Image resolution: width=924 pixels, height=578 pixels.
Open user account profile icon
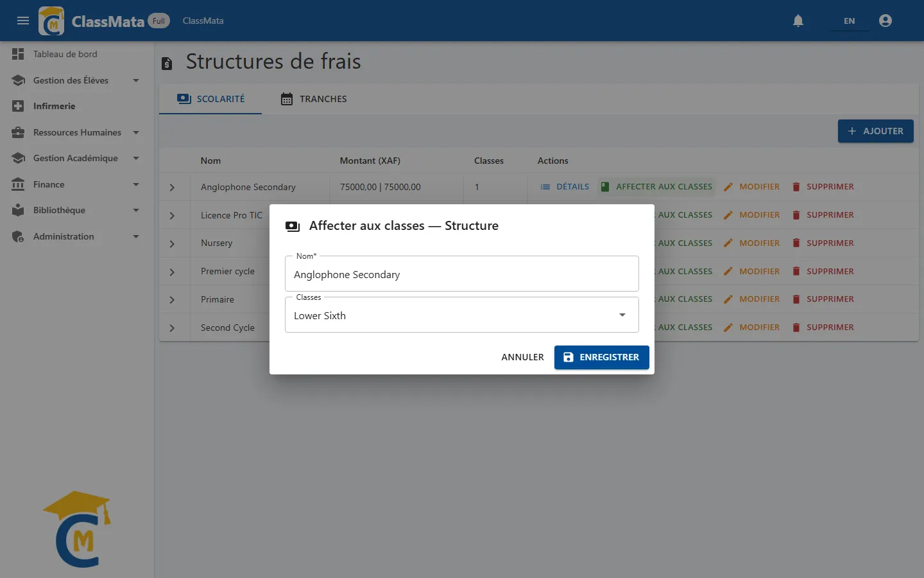pos(886,21)
